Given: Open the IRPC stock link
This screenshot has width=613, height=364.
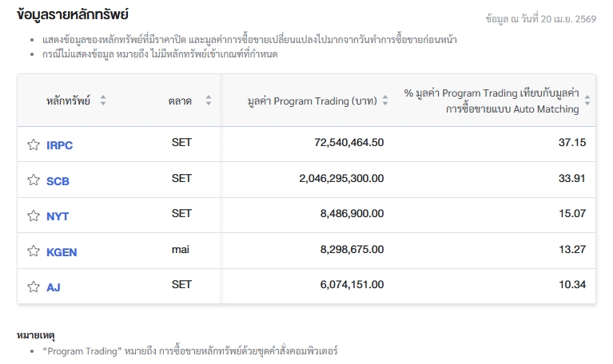Looking at the screenshot, I should click(60, 145).
